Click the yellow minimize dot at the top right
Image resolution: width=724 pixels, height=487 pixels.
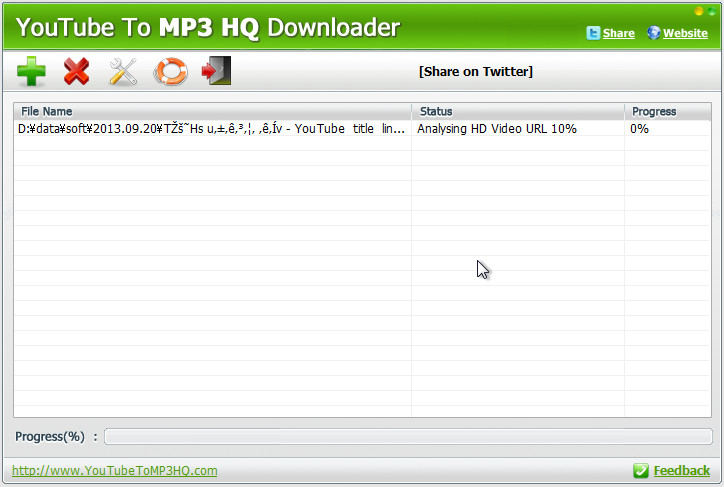click(x=699, y=11)
